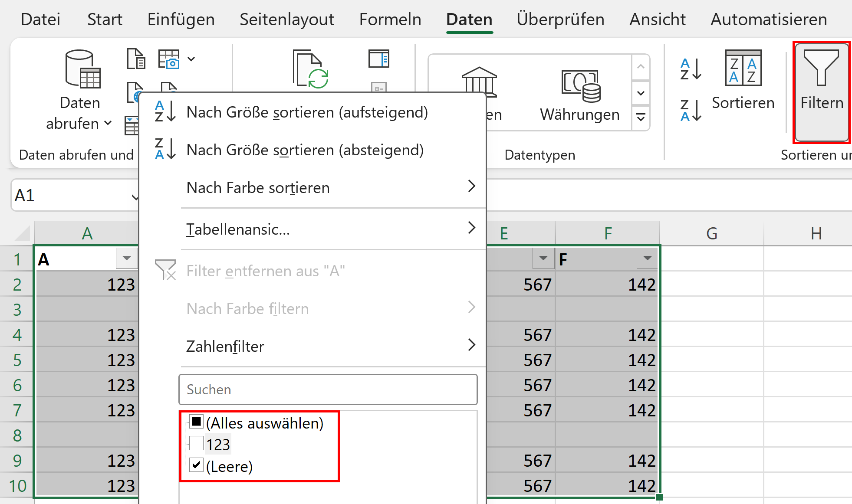Open the Daten abrufen database icon
The width and height of the screenshot is (852, 504).
coord(82,69)
